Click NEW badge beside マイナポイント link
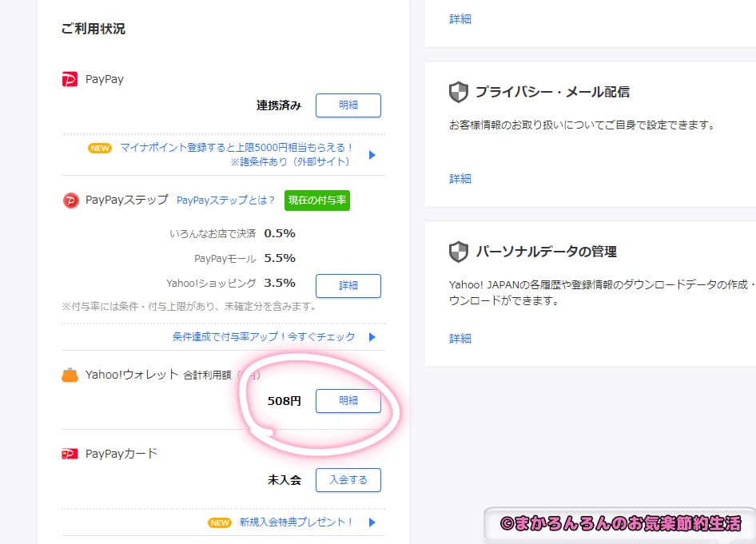Viewport: 756px width, 544px height. point(100,148)
